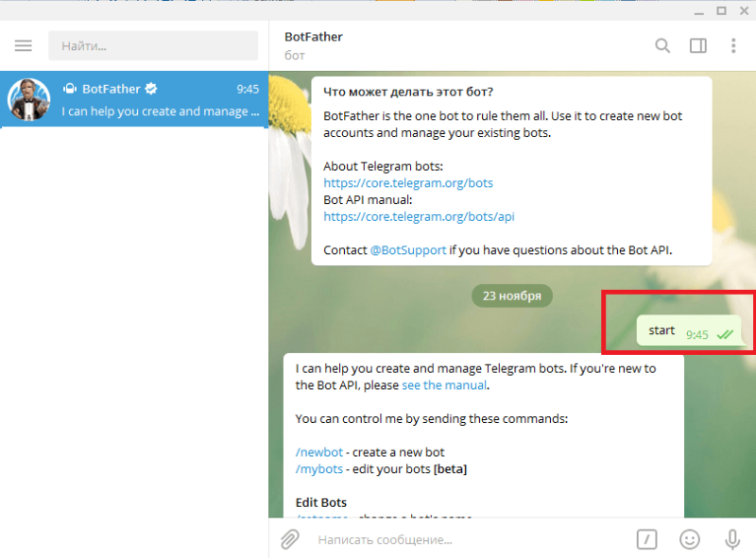
Task: Select the sent 'start' message bubble
Action: click(x=689, y=331)
